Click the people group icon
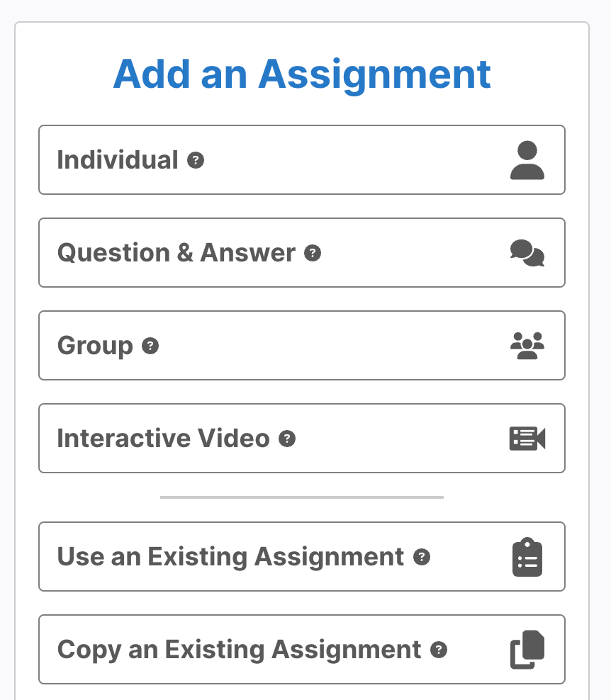Screen dimensions: 611x700 click(x=527, y=346)
